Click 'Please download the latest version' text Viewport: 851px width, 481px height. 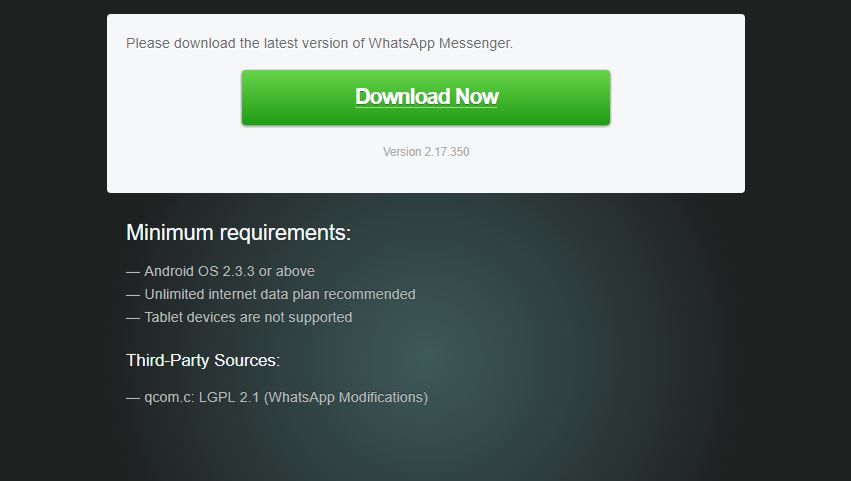[237, 43]
